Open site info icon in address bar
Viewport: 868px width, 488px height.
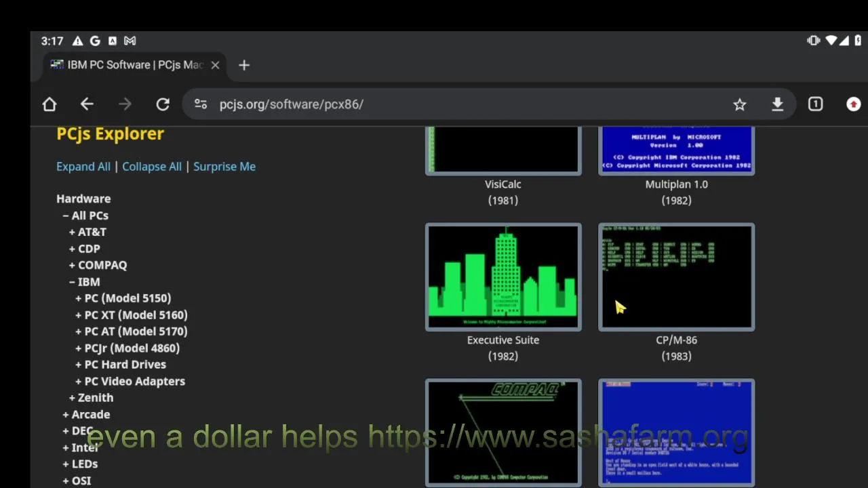(201, 104)
